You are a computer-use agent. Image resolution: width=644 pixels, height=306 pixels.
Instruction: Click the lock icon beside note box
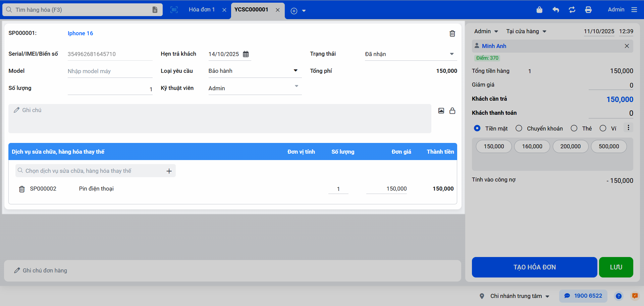452,111
